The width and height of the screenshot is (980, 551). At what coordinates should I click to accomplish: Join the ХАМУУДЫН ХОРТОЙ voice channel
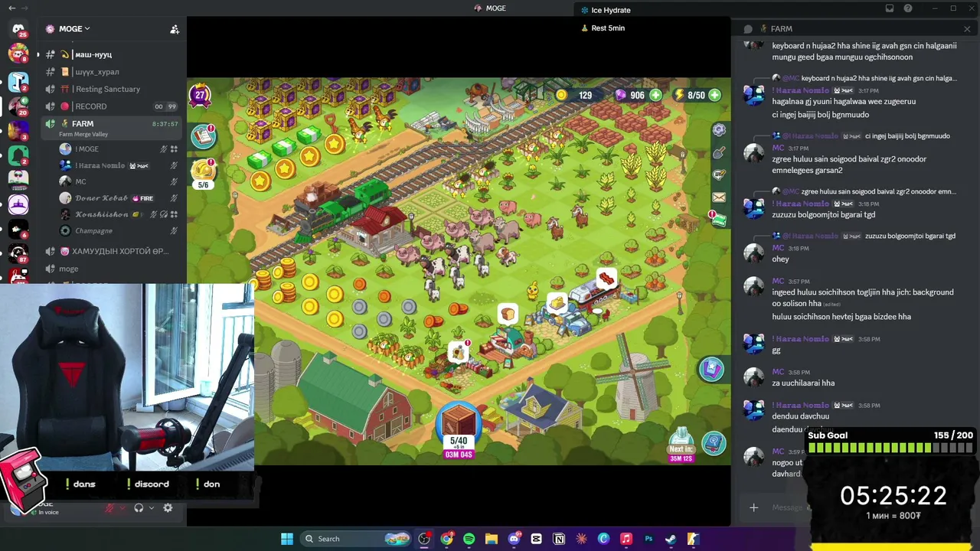111,251
